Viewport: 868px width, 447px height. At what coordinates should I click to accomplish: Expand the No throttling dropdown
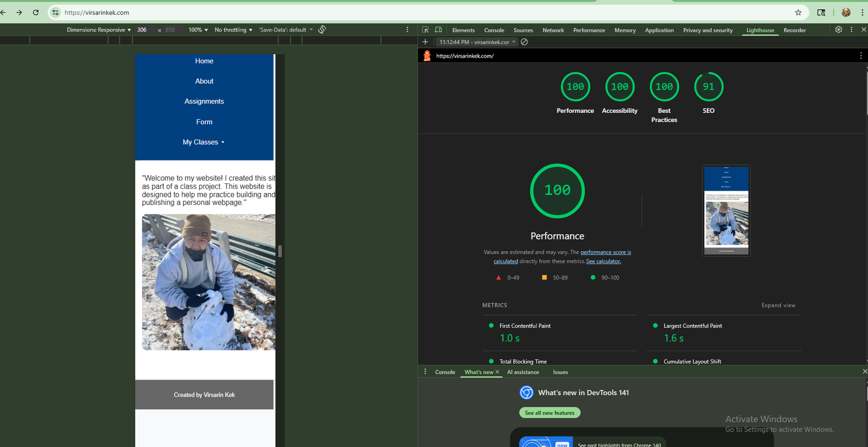click(233, 30)
